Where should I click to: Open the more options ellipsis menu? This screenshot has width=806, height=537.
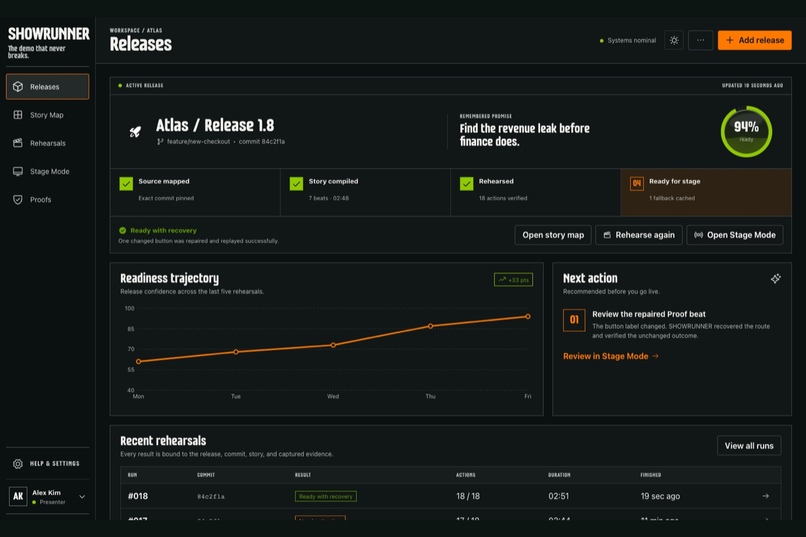(701, 40)
